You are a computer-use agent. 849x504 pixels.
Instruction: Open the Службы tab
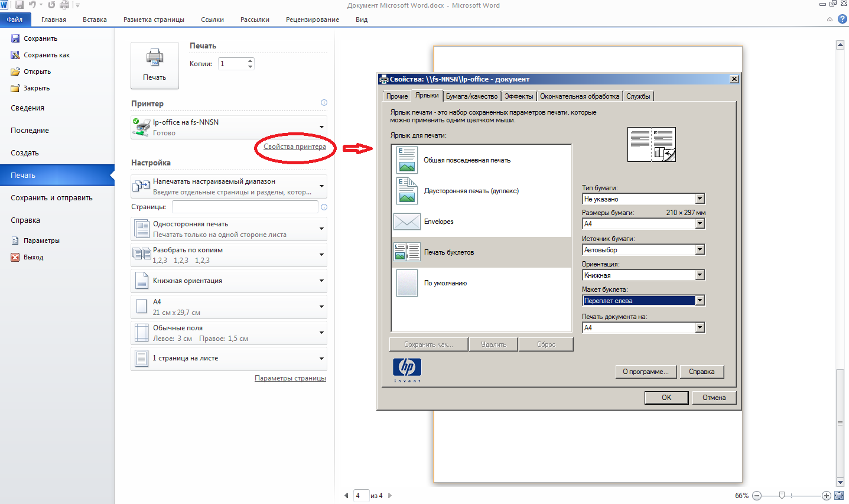point(638,96)
